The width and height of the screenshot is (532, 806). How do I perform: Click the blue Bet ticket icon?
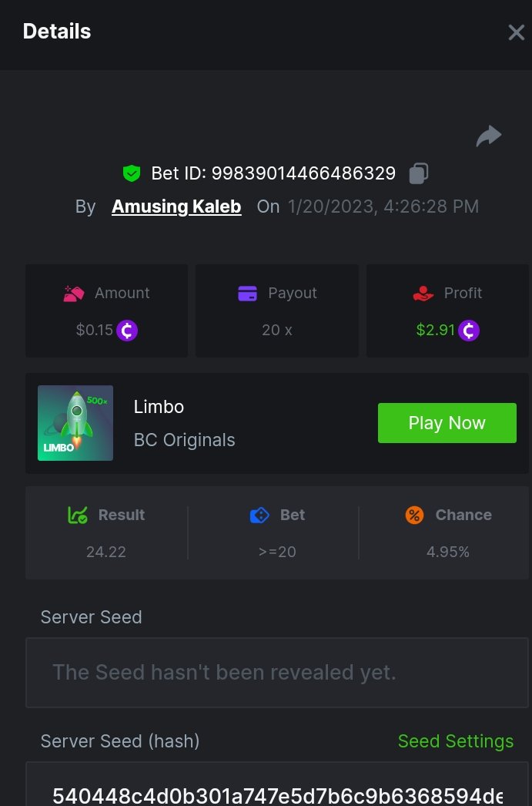click(x=259, y=516)
